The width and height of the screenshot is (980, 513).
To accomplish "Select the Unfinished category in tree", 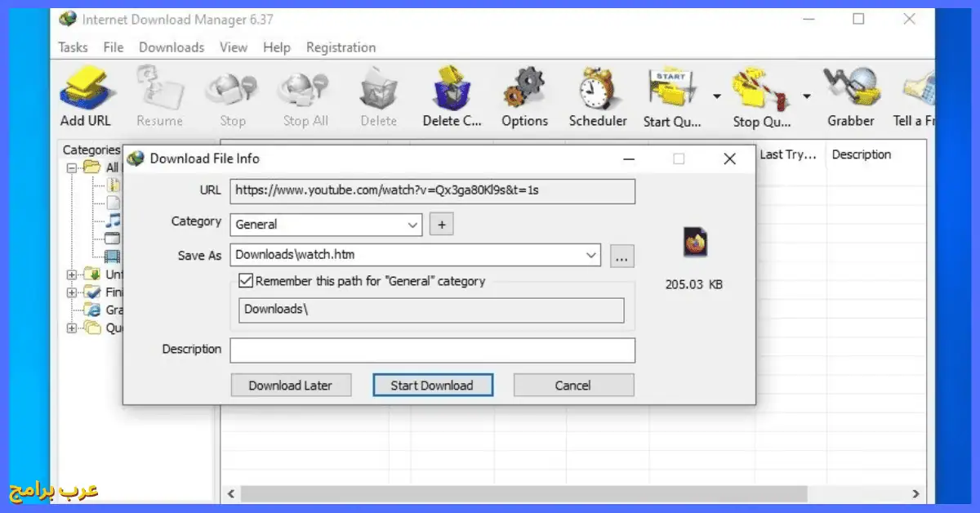I will click(104, 274).
